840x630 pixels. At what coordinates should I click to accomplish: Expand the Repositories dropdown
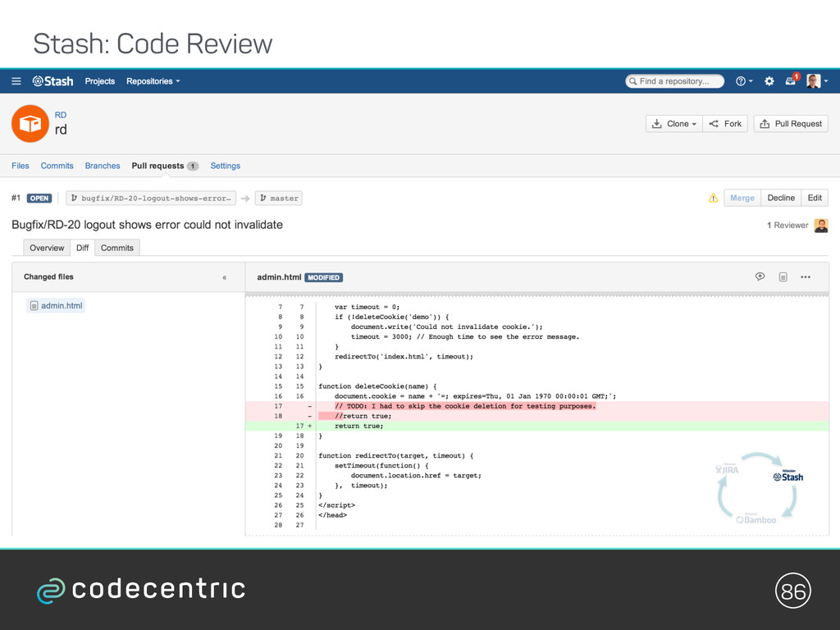153,81
